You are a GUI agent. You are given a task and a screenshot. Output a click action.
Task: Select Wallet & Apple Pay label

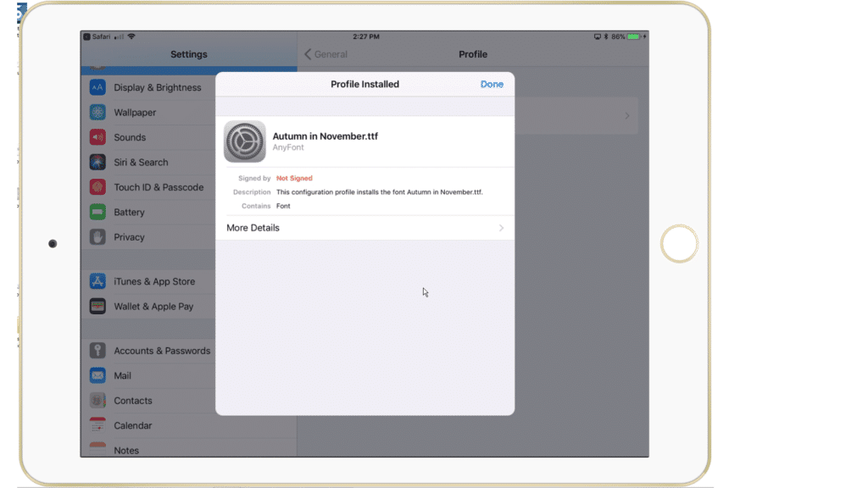(153, 306)
